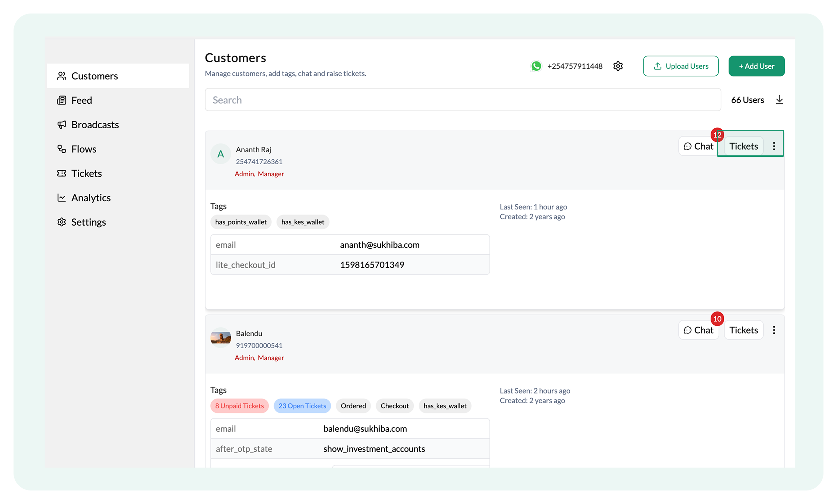Navigate to Tickets in the sidebar menu
This screenshot has height=504, width=837.
[86, 174]
